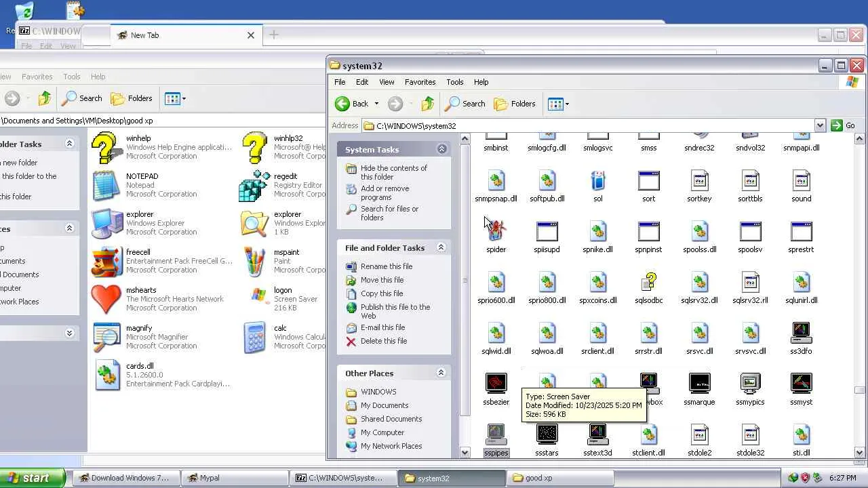Collapse the Other Places panel
This screenshot has height=488, width=868.
[x=441, y=373]
